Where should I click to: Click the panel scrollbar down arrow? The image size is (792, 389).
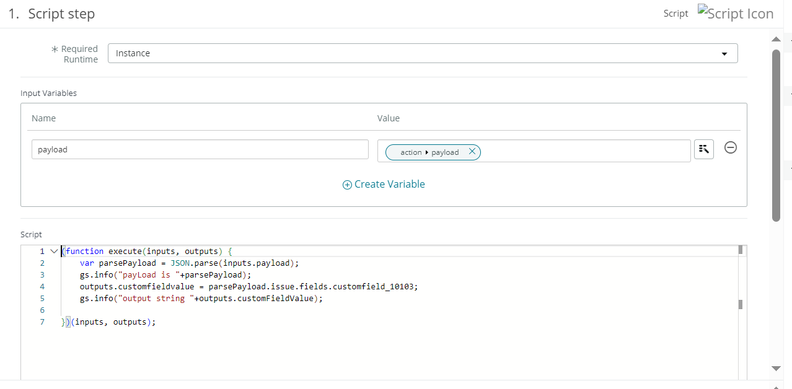(x=776, y=368)
